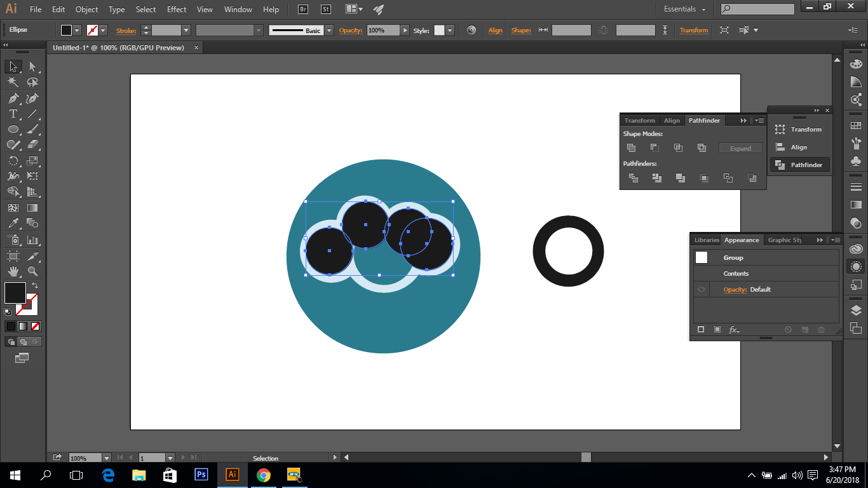Select the Type tool
This screenshot has width=868, height=488.
pos(13,113)
